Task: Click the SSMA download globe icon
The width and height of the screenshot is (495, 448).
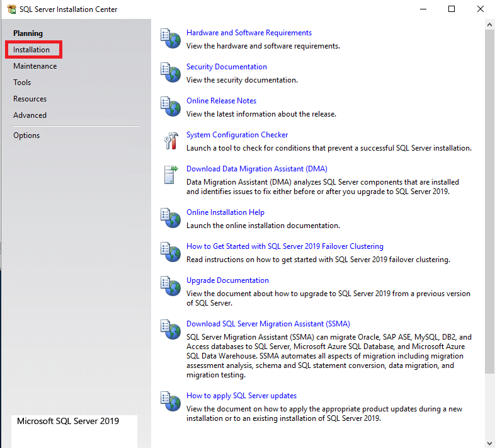Action: [171, 330]
